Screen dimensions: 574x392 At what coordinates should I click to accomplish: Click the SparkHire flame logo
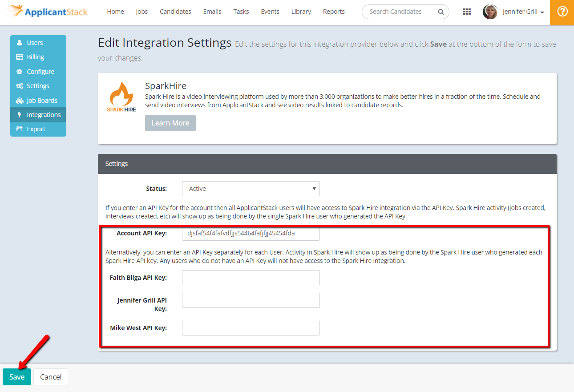[121, 94]
